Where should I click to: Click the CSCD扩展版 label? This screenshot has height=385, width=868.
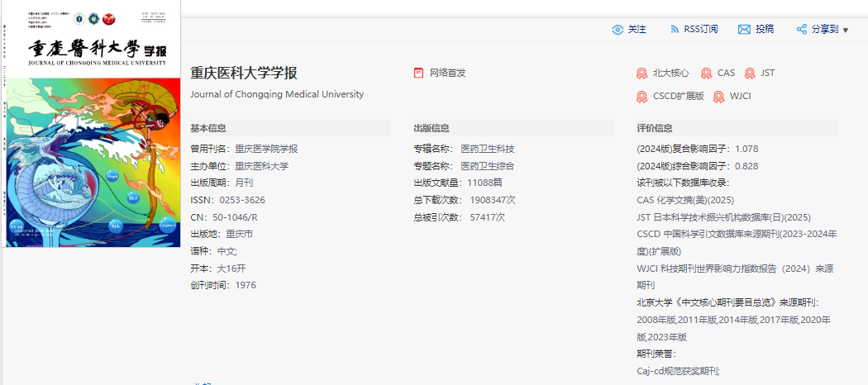(x=678, y=96)
